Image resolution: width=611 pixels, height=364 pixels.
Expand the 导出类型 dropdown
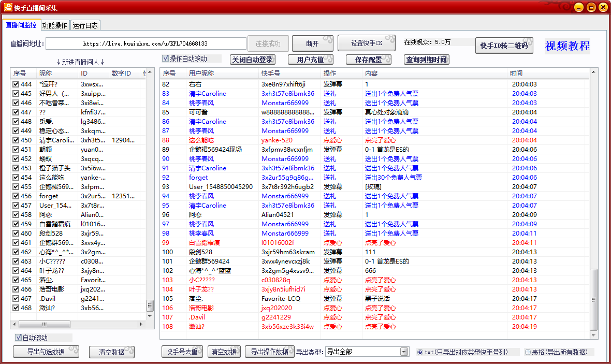pos(404,352)
